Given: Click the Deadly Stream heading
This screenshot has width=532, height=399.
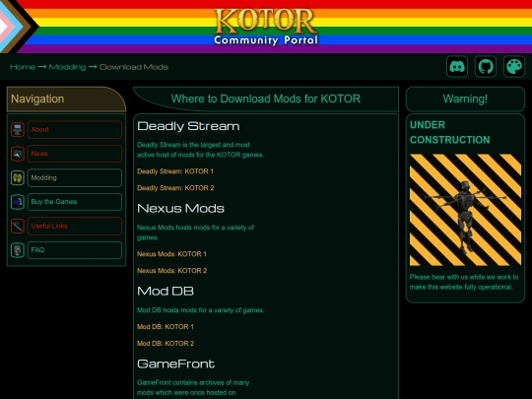Looking at the screenshot, I should 188,126.
